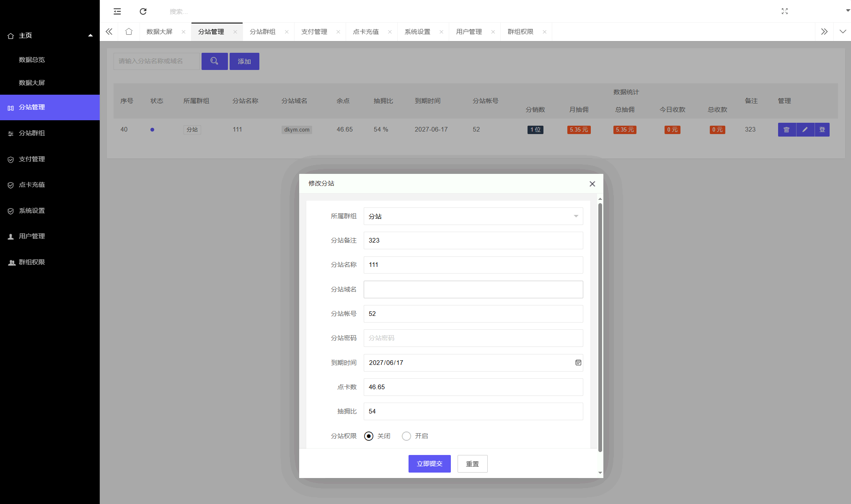The image size is (851, 504).
Task: Click the 分站密码 input field
Action: pos(473,338)
